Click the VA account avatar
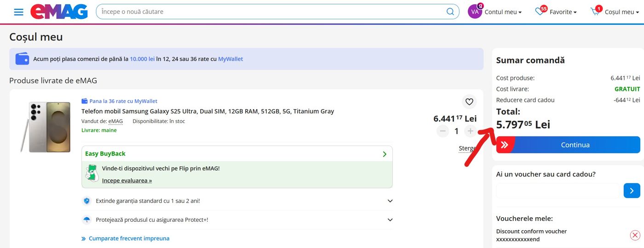 [x=475, y=12]
